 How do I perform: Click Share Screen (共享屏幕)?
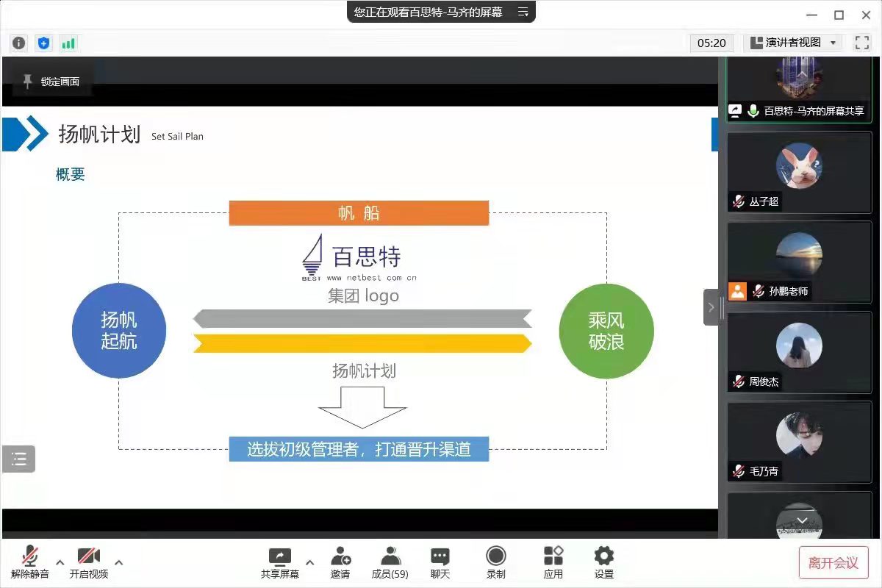point(280,562)
